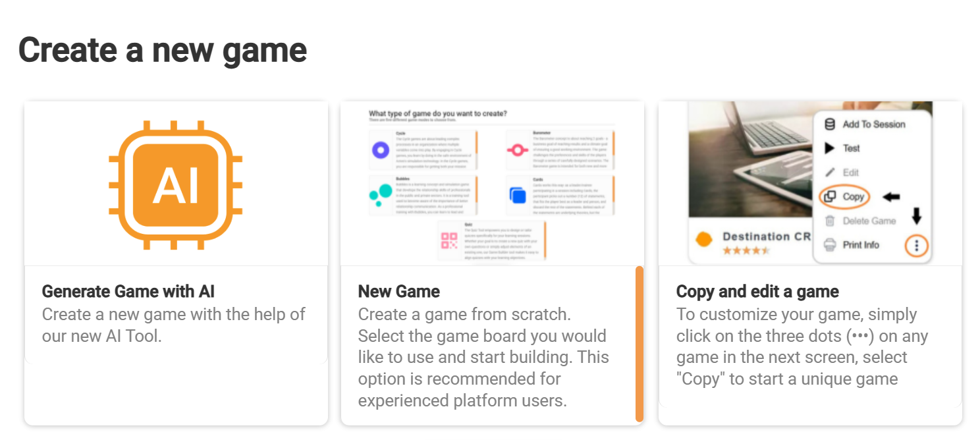Choose the Copy and edit a game title
The height and width of the screenshot is (440, 980).
point(757,291)
